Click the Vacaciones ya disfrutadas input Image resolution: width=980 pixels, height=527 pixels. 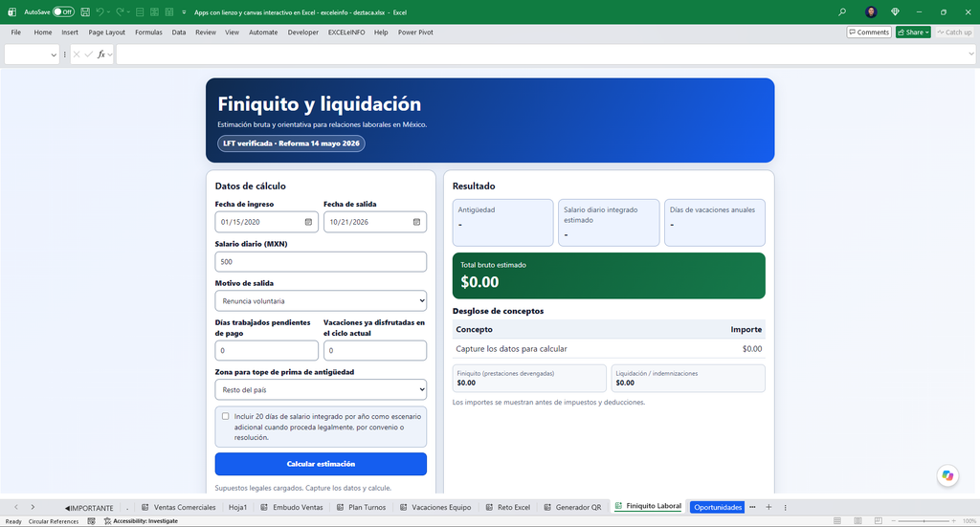375,350
